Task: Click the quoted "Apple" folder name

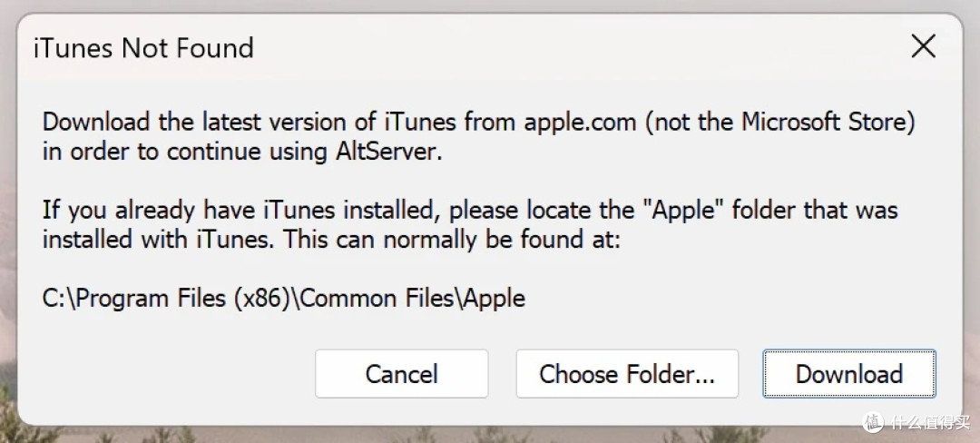Action: click(687, 209)
